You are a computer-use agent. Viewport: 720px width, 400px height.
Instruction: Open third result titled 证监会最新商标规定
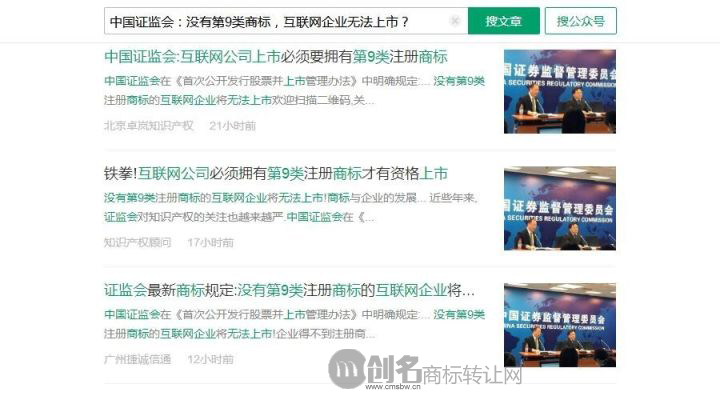(289, 290)
